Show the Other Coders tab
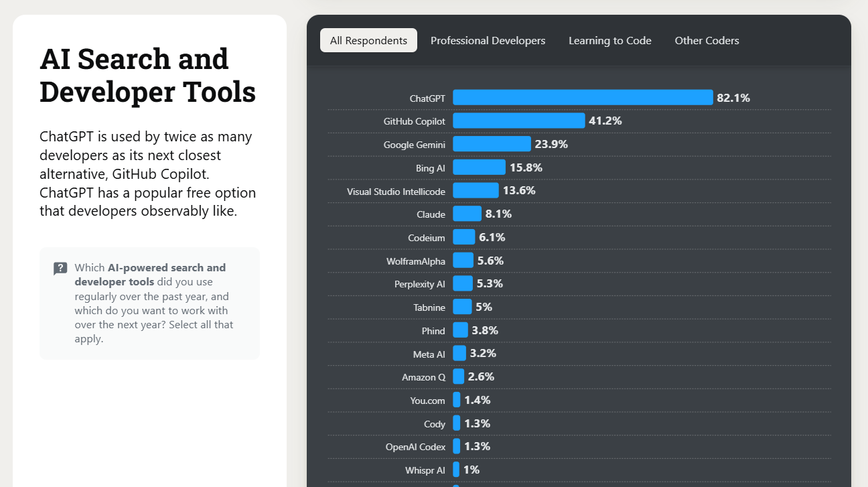This screenshot has width=868, height=487. click(707, 40)
